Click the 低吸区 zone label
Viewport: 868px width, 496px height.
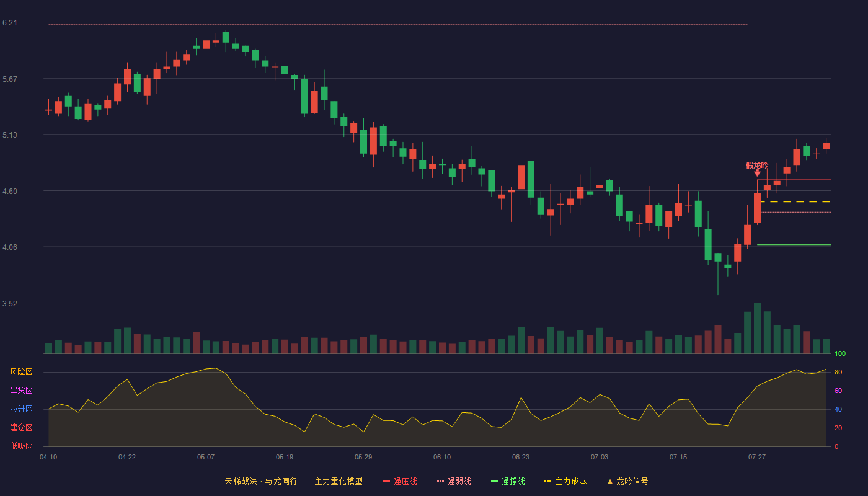pyautogui.click(x=21, y=446)
